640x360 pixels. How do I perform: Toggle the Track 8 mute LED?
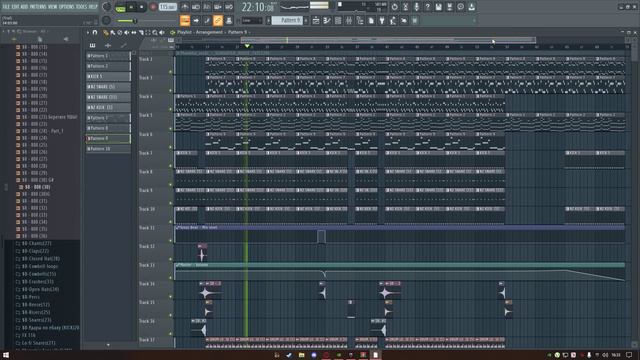(171, 184)
